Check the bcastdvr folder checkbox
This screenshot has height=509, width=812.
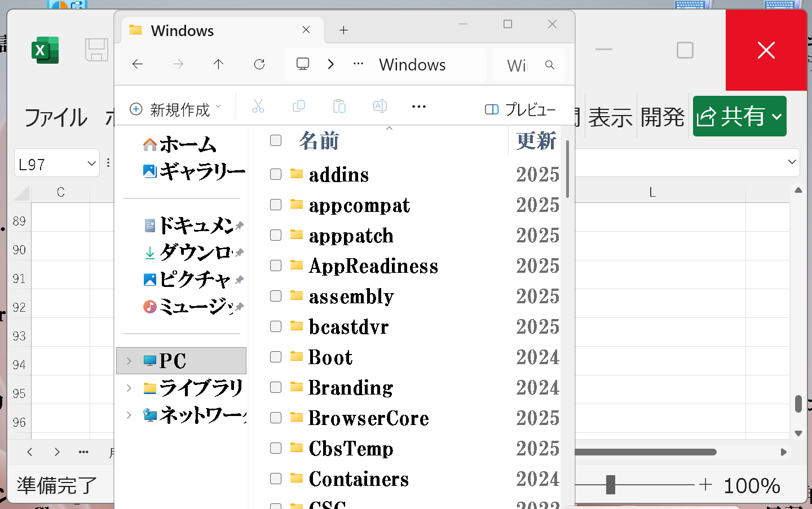pos(276,326)
